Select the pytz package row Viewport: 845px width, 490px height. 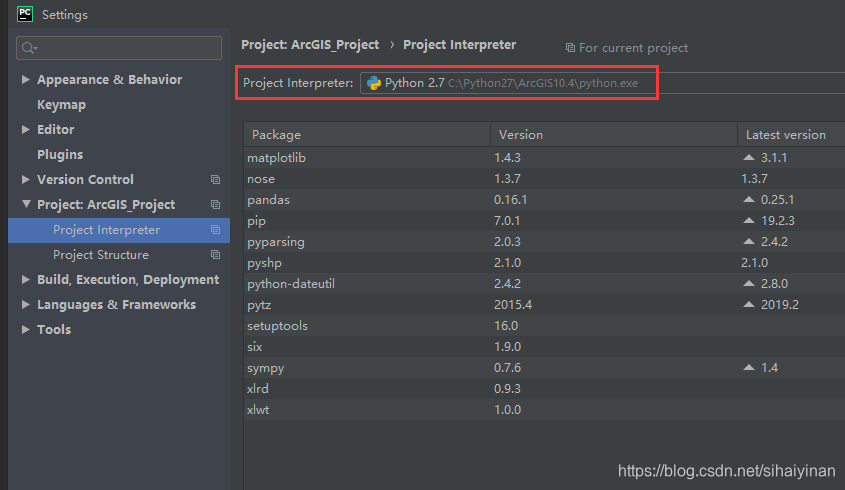point(544,305)
